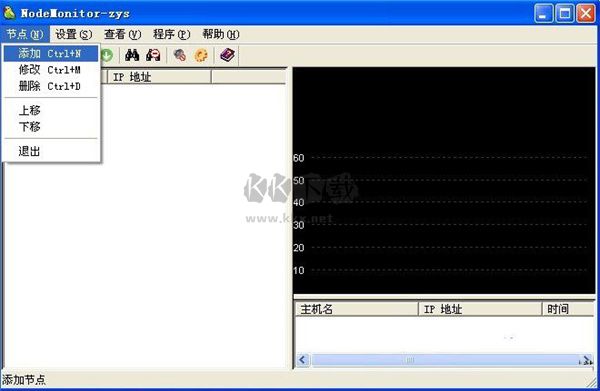Open the purple help book icon
This screenshot has width=600, height=391.
(227, 55)
